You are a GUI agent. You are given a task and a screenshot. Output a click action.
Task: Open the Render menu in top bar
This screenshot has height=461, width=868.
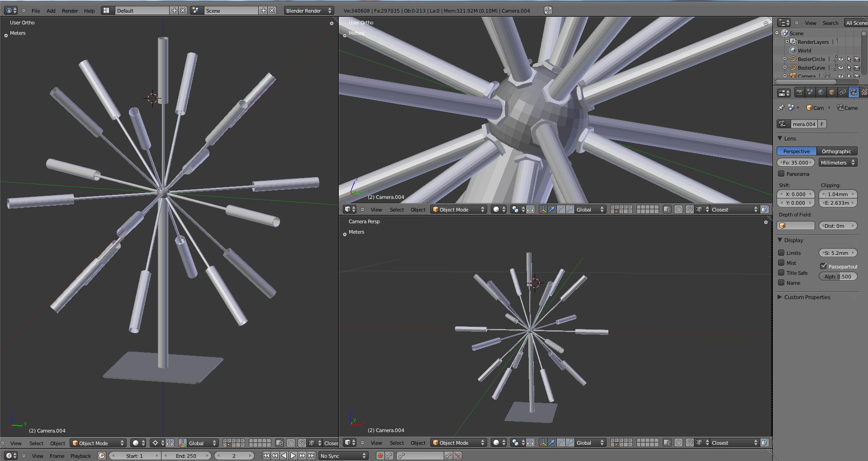point(70,10)
